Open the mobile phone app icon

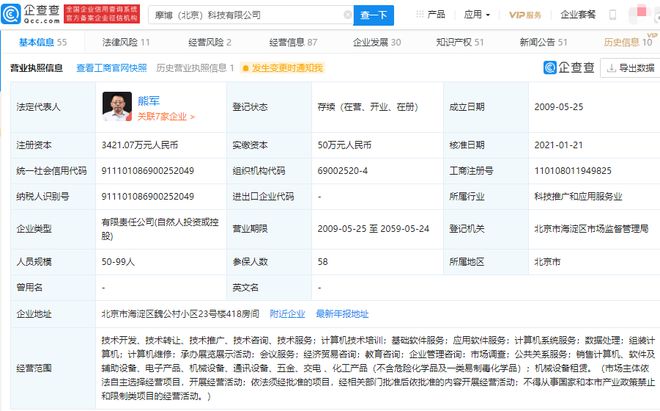coord(612,15)
